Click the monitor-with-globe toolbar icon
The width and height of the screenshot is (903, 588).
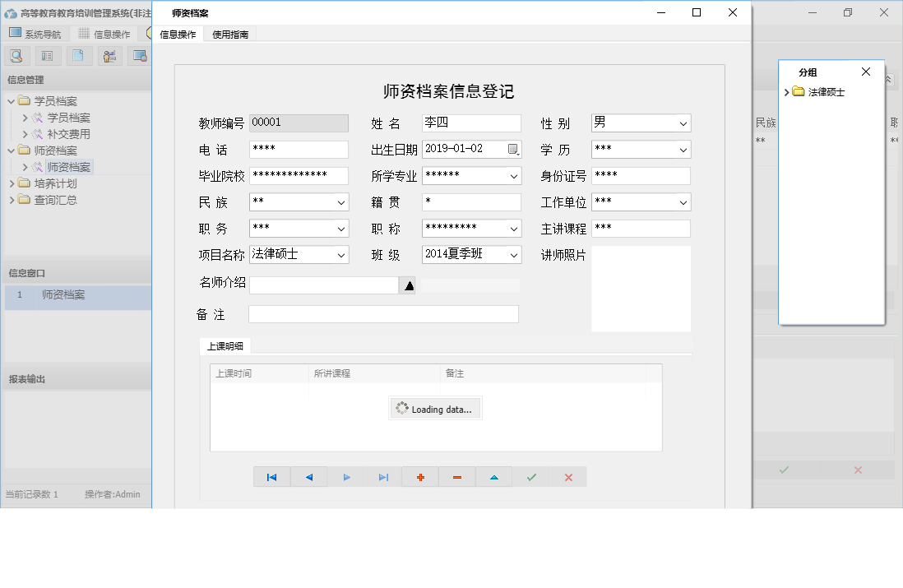coord(139,55)
